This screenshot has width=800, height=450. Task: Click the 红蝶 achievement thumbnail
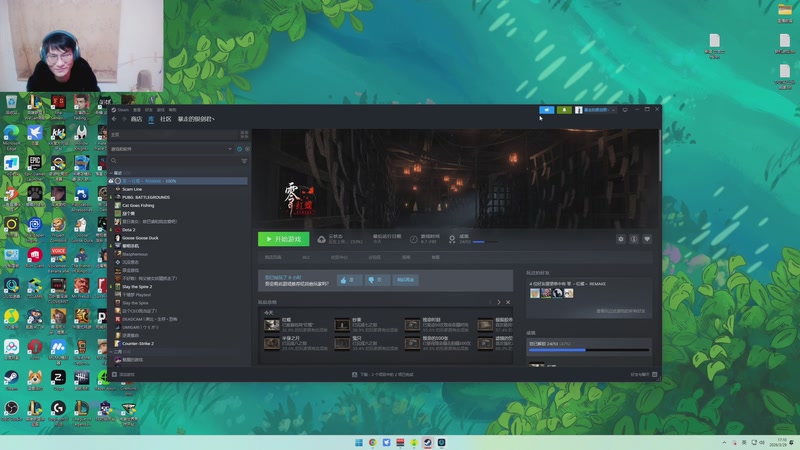tap(271, 325)
